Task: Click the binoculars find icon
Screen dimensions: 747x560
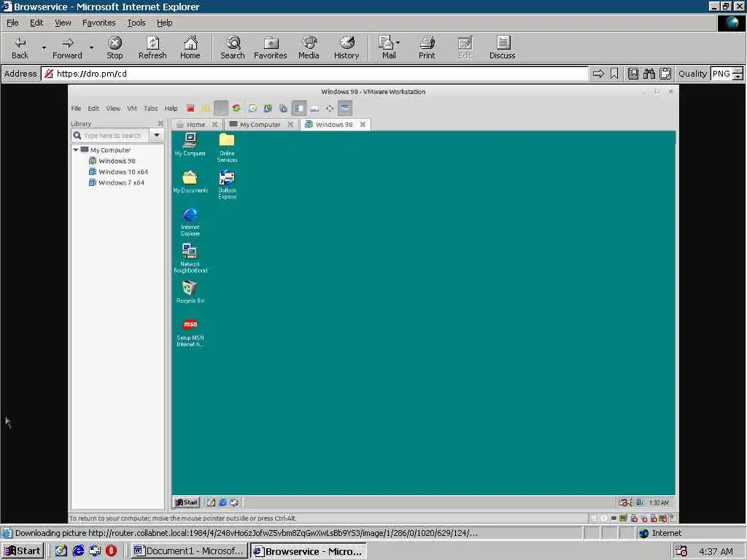Action: (x=649, y=74)
